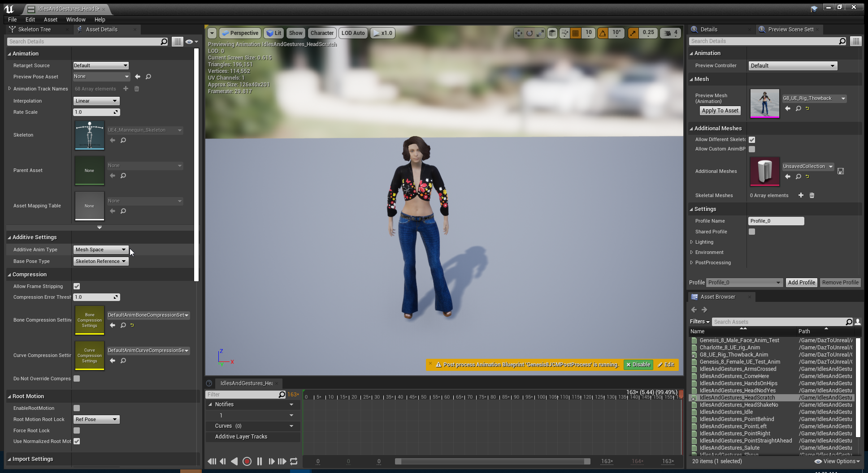
Task: Delete all Skeletal Meshes array elements
Action: point(812,195)
